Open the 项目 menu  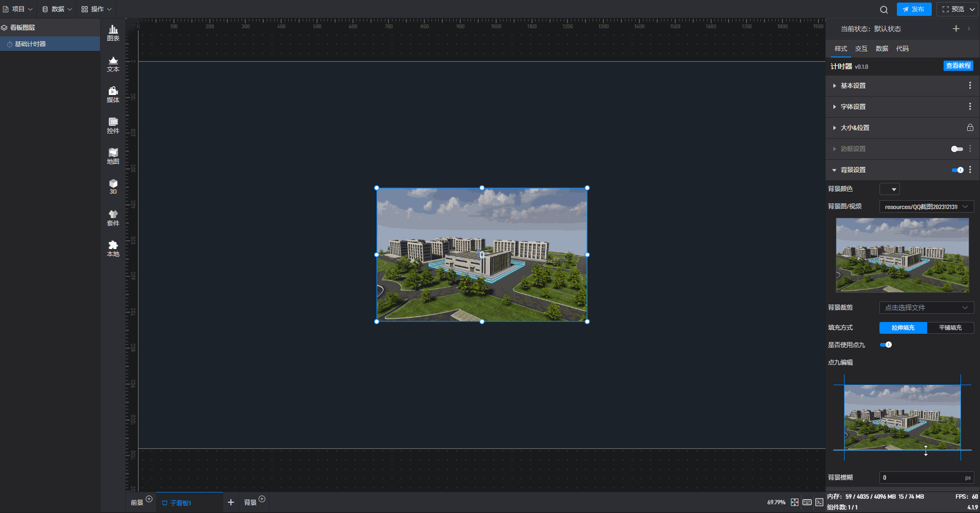[x=18, y=9]
